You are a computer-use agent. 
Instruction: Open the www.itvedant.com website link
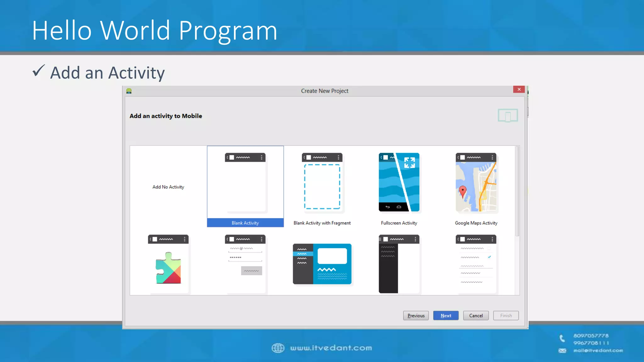[331, 348]
